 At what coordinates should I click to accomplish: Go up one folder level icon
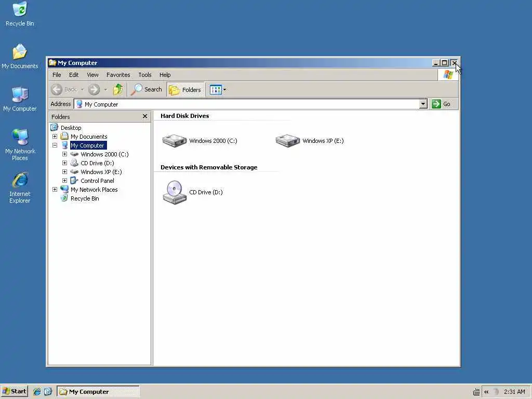(118, 89)
